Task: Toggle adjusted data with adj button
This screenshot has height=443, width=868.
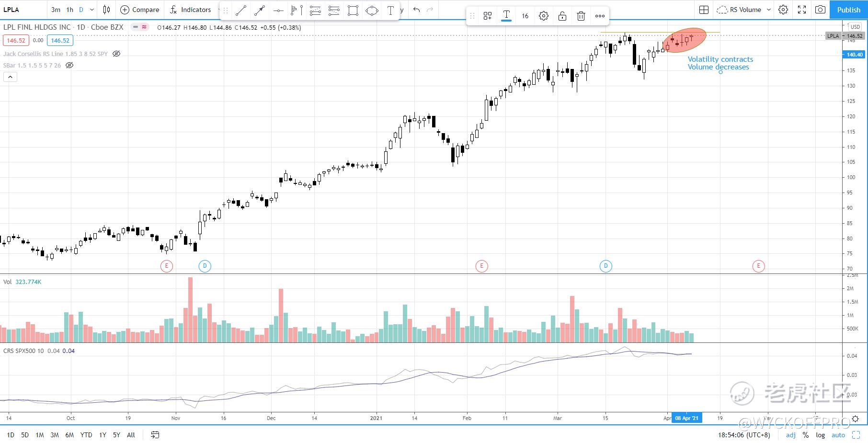Action: [791, 435]
